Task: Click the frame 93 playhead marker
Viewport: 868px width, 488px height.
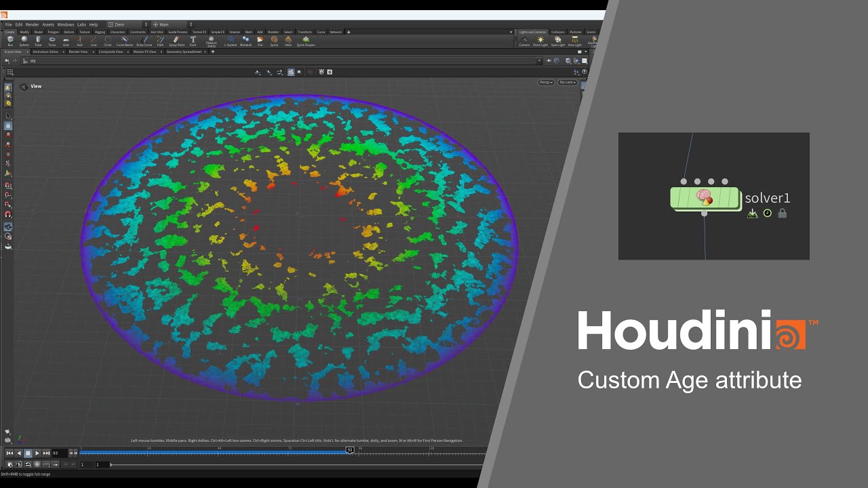Action: (350, 449)
